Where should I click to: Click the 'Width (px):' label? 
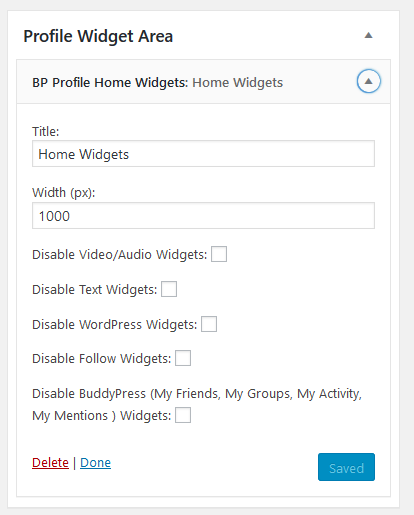[x=64, y=193]
